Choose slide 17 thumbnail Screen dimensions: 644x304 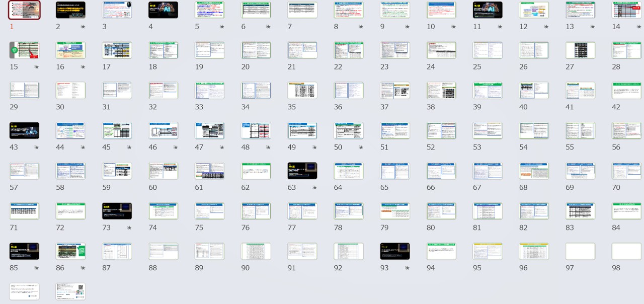(x=117, y=50)
